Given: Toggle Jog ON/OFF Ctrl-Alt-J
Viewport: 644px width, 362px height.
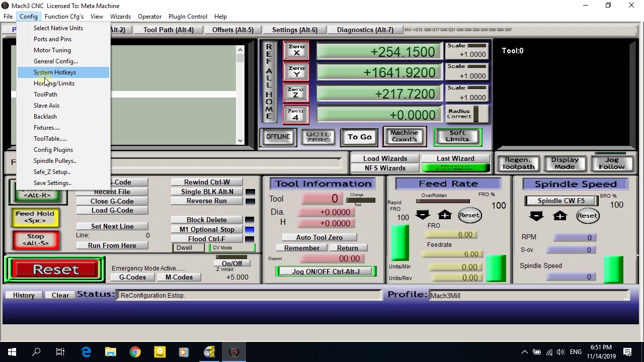Looking at the screenshot, I should tap(326, 271).
